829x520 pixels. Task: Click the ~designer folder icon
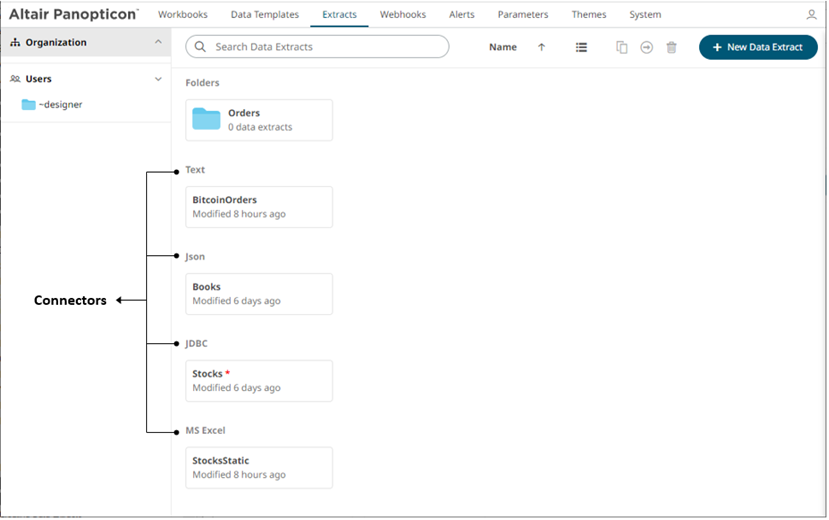pyautogui.click(x=29, y=105)
